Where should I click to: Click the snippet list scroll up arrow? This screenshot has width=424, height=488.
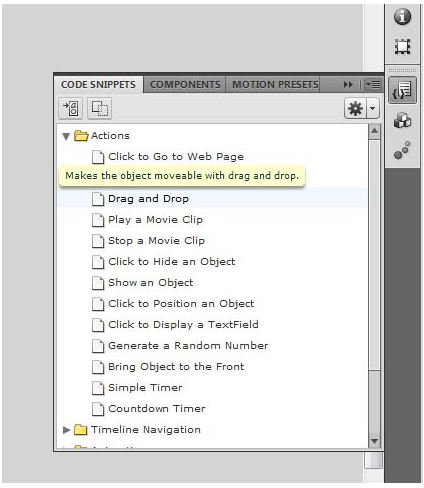pyautogui.click(x=374, y=131)
